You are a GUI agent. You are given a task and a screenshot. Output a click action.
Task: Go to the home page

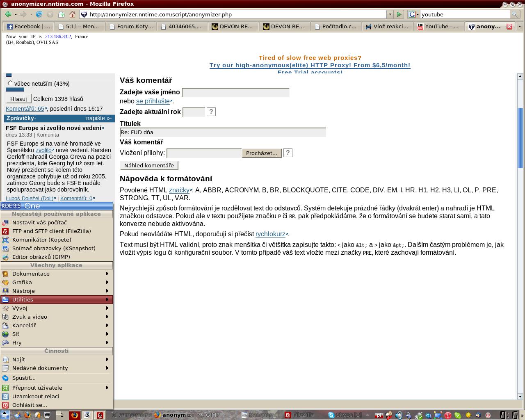click(73, 14)
